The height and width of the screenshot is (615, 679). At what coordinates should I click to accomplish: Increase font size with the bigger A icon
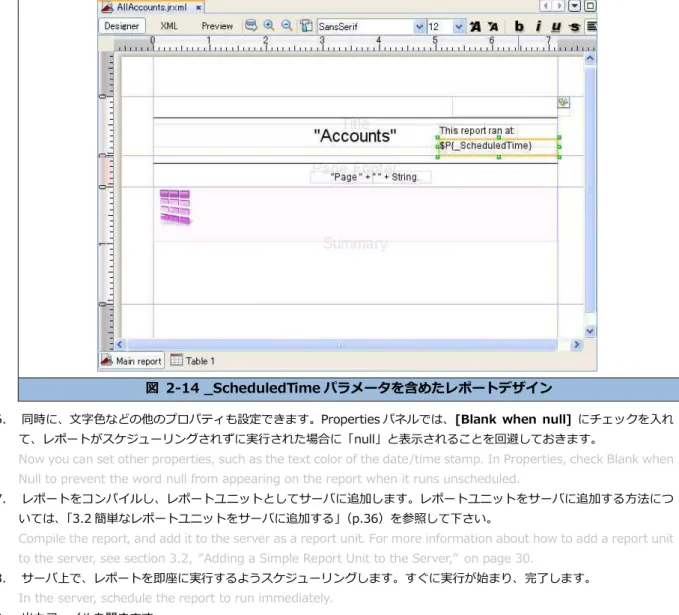[475, 26]
